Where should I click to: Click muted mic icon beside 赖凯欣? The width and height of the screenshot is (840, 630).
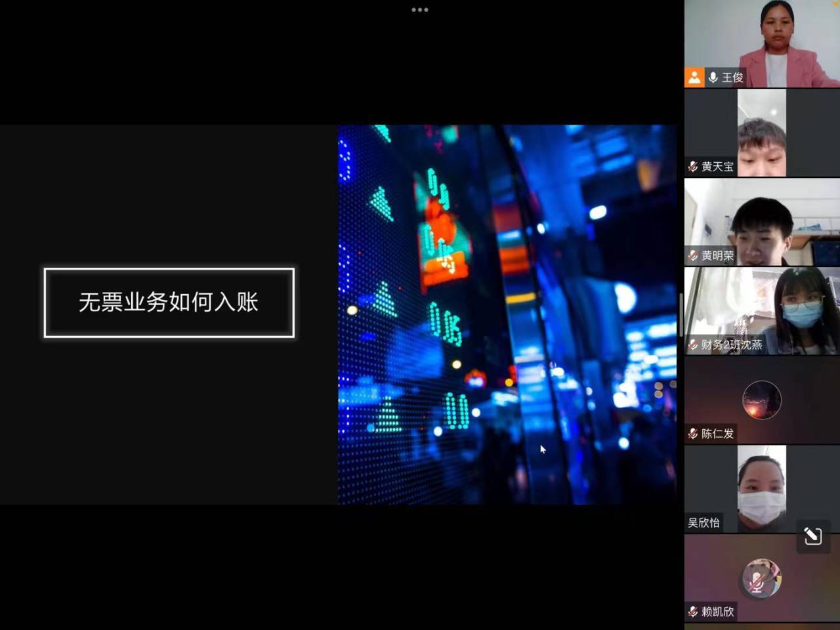(x=693, y=612)
